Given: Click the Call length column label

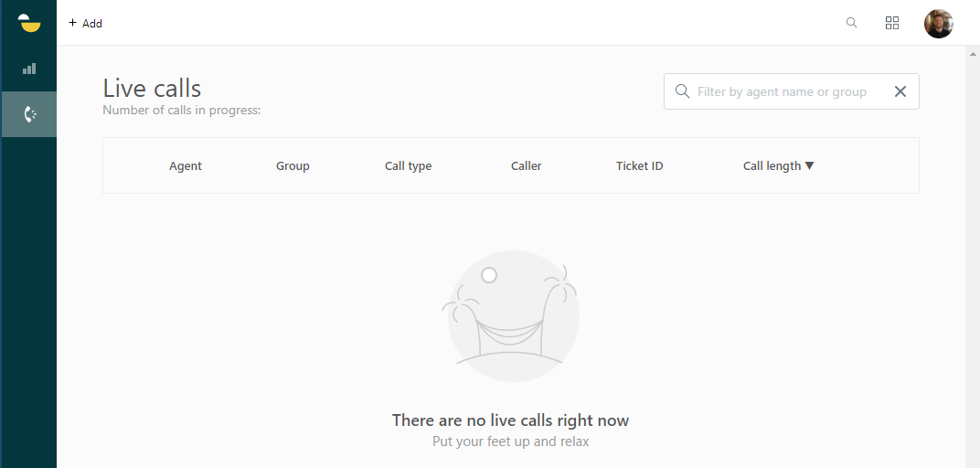Looking at the screenshot, I should click(771, 166).
